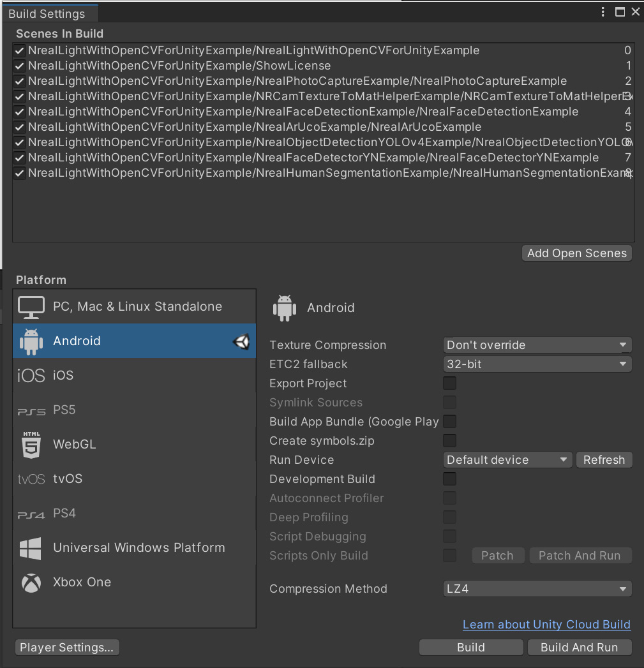Viewport: 644px width, 668px height.
Task: Toggle NrealObjectDetectionYOLOv4Example scene checkbox
Action: point(19,143)
